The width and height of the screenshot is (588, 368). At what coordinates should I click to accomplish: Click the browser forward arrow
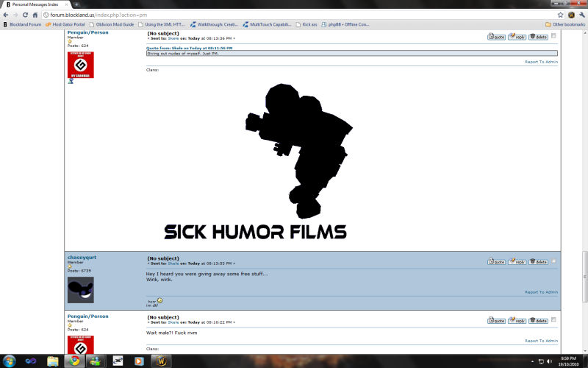tap(15, 15)
